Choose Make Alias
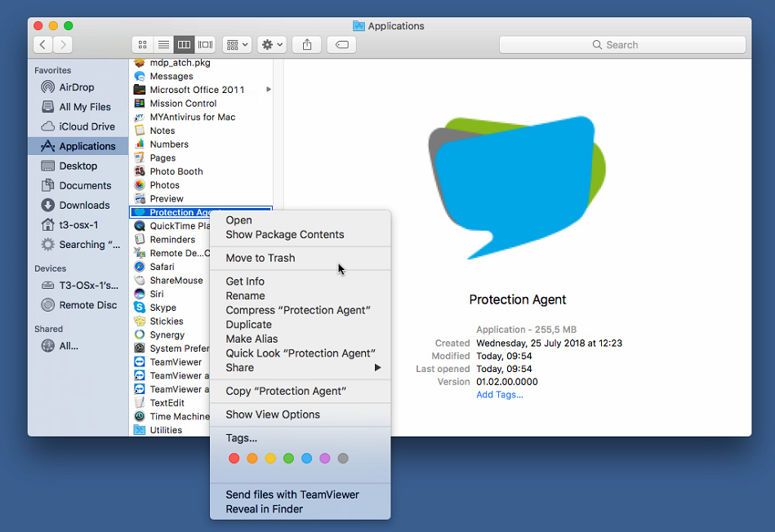 (x=300, y=339)
